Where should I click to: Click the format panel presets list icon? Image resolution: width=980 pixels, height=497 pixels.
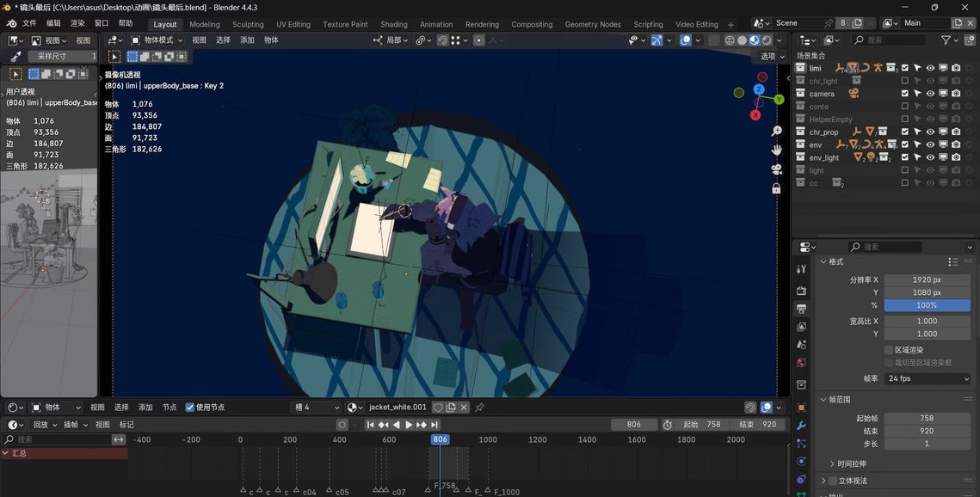[x=952, y=261]
